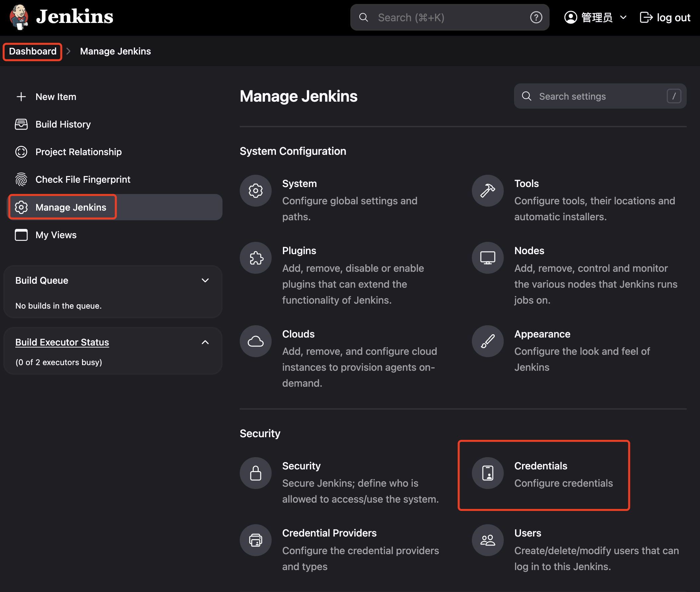Collapse the Build Queue panel chevron
Screen dimensions: 700x592
[205, 280]
